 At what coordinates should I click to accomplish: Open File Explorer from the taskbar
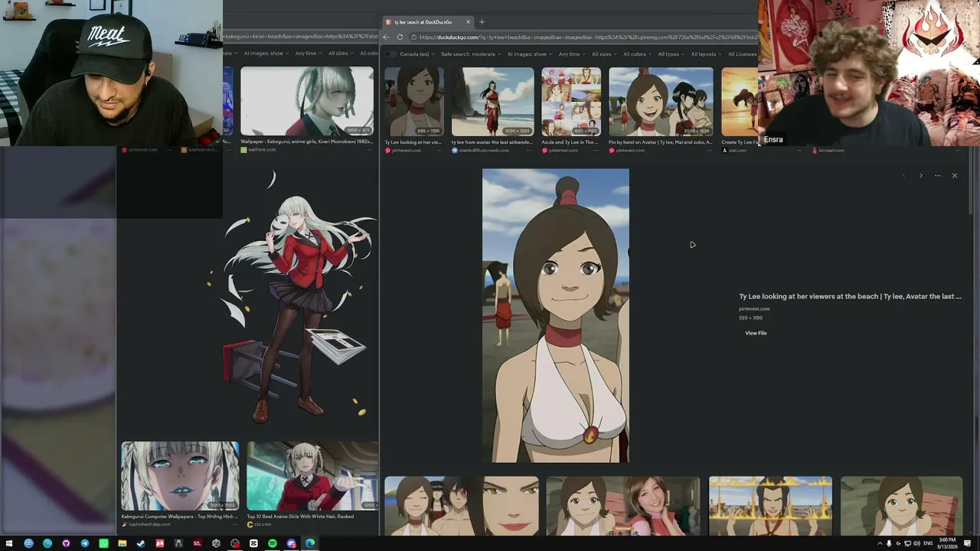click(122, 543)
